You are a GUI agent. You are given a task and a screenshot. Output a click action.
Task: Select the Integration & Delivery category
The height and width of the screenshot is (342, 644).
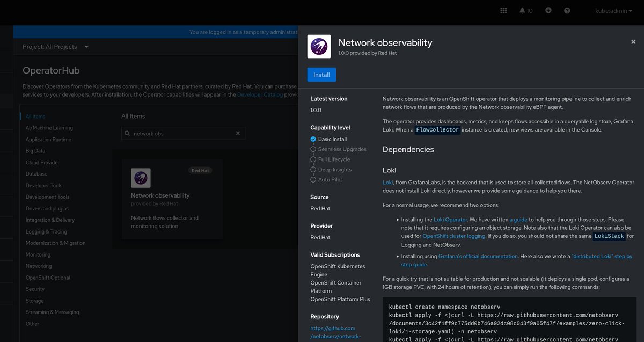(x=50, y=220)
